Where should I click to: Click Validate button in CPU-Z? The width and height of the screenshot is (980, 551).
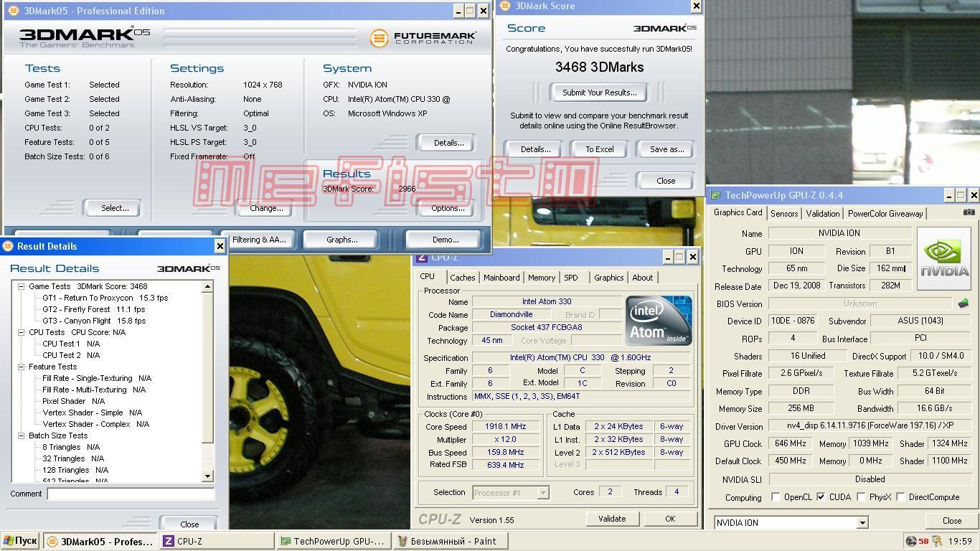click(612, 519)
